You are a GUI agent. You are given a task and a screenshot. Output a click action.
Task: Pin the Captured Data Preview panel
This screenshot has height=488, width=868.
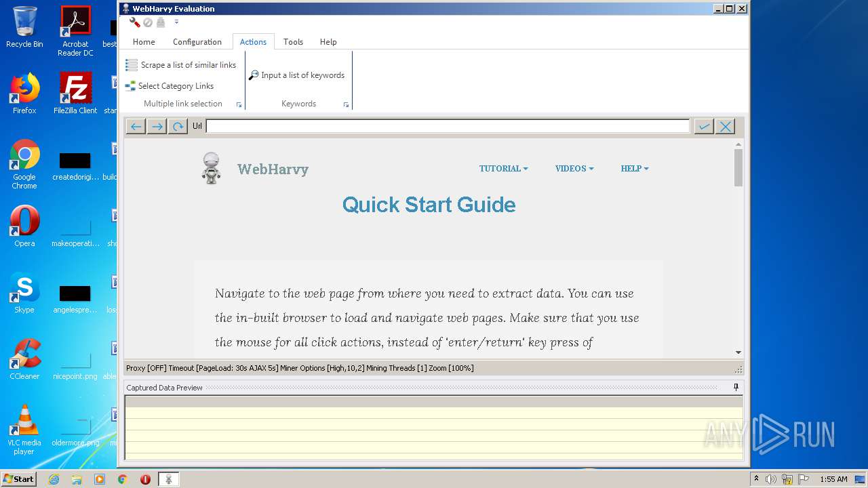point(736,388)
